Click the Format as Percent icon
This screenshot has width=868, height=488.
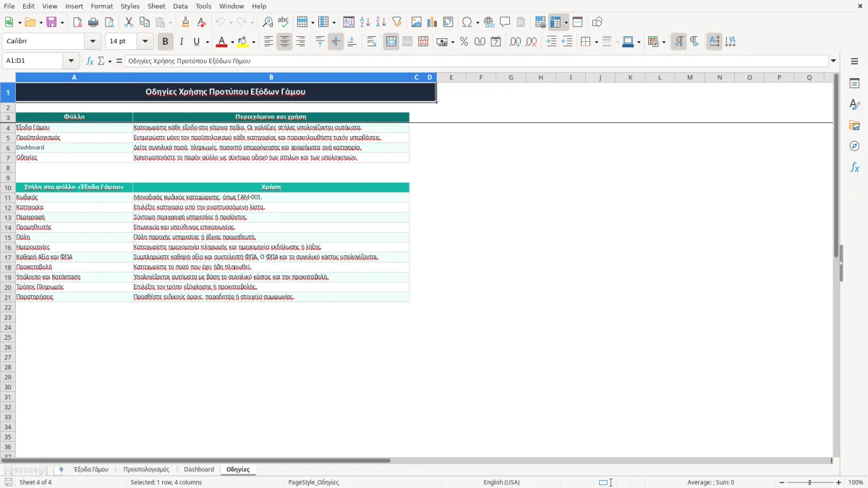tap(464, 42)
